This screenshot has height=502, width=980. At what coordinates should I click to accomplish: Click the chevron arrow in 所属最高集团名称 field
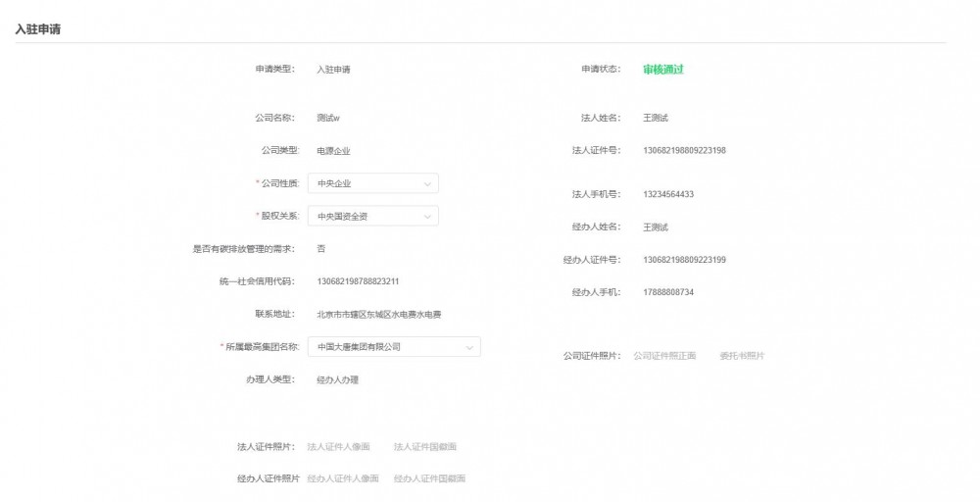pos(469,346)
